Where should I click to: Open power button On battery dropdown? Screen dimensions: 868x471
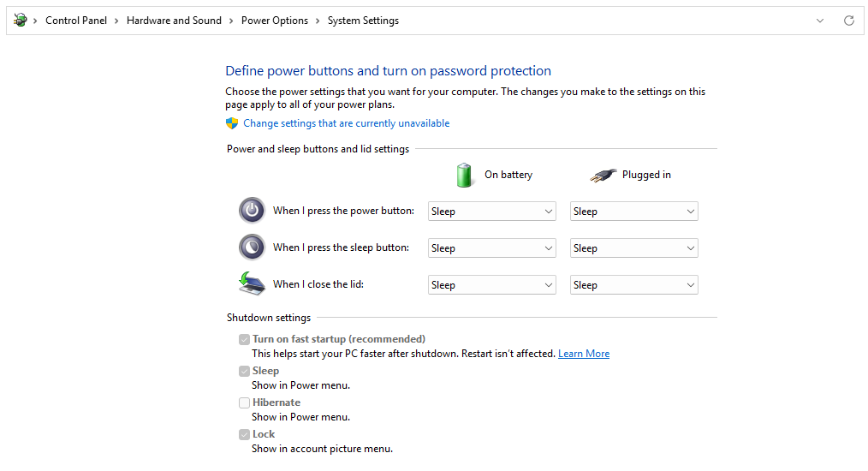[x=491, y=212]
